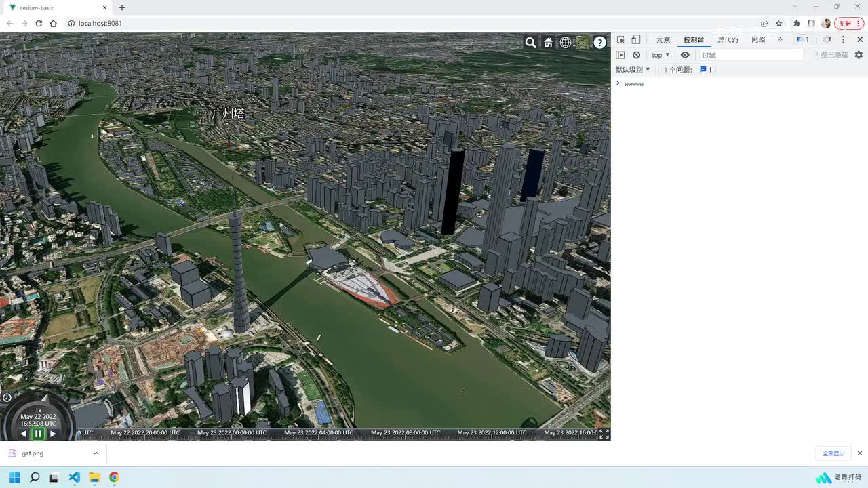Image resolution: width=868 pixels, height=488 pixels.
Task: Play the animation in reverse
Action: coord(23,434)
